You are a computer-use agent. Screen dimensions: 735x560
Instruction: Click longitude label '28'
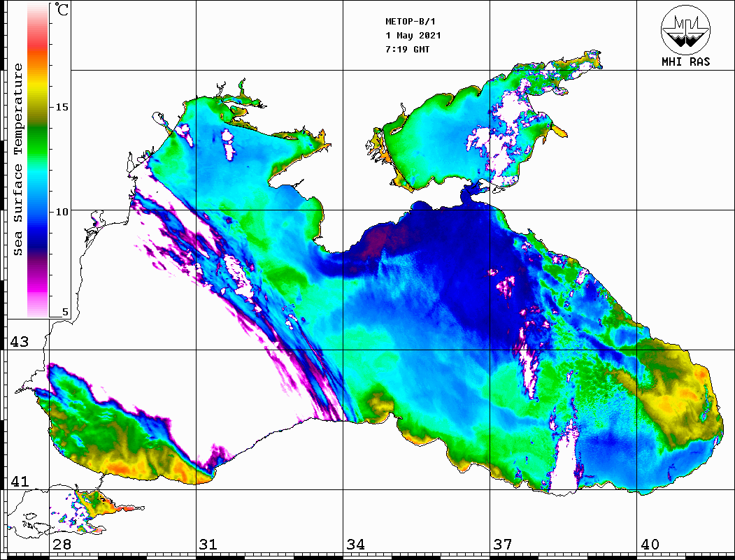click(62, 544)
